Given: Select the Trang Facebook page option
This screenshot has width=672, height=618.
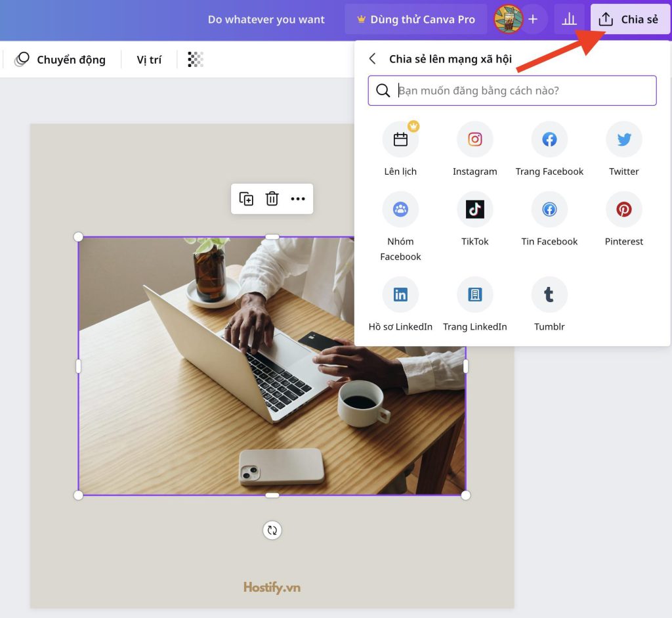Looking at the screenshot, I should pyautogui.click(x=549, y=139).
